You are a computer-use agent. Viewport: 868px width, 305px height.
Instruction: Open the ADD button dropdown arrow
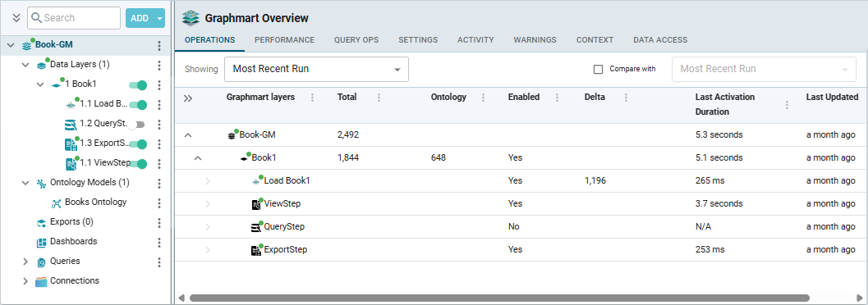click(x=160, y=18)
